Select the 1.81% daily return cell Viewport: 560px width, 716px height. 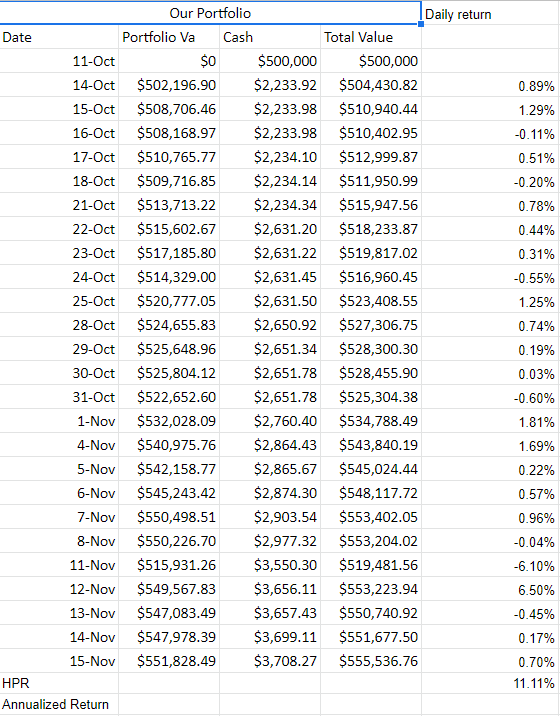click(491, 421)
